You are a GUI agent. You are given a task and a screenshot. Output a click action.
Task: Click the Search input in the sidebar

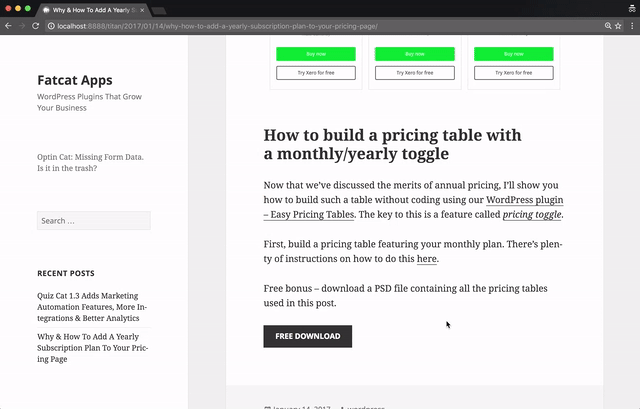(93, 221)
